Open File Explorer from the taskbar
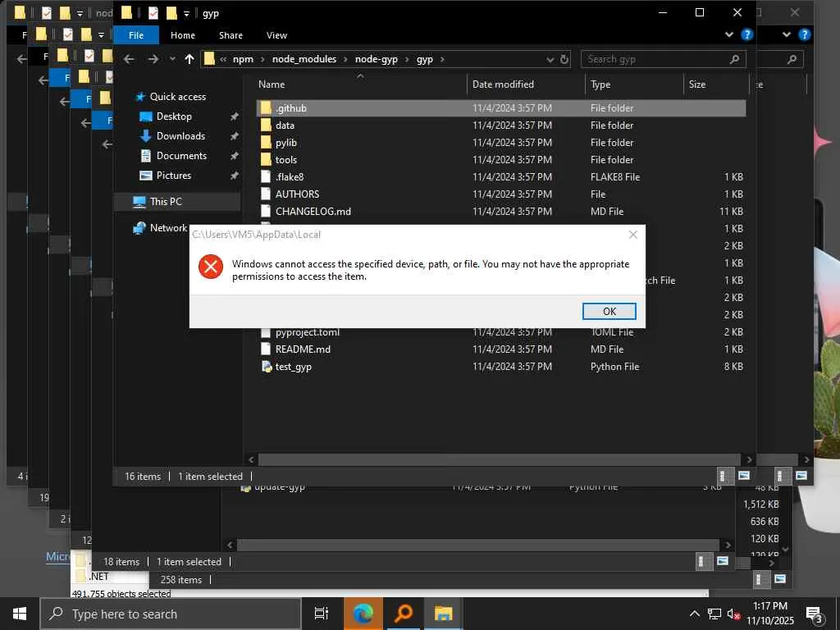The width and height of the screenshot is (840, 630). click(443, 614)
